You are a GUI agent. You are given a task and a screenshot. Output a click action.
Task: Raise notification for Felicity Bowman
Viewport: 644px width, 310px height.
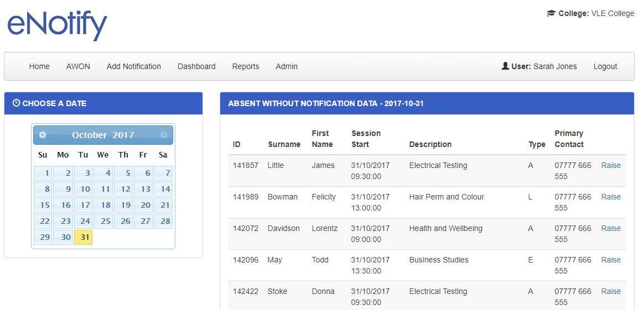pyautogui.click(x=611, y=197)
